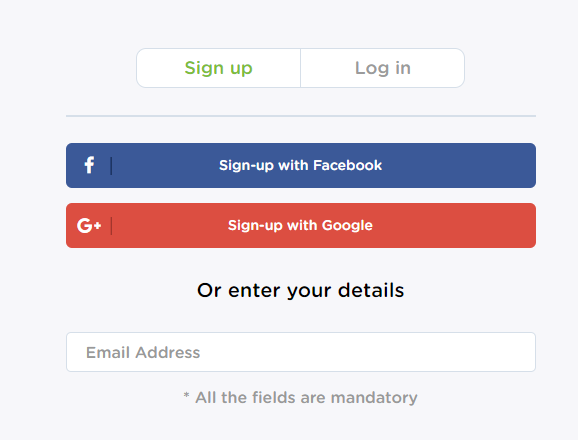
Task: Click the horizontal separator line below tabs
Action: [x=301, y=116]
